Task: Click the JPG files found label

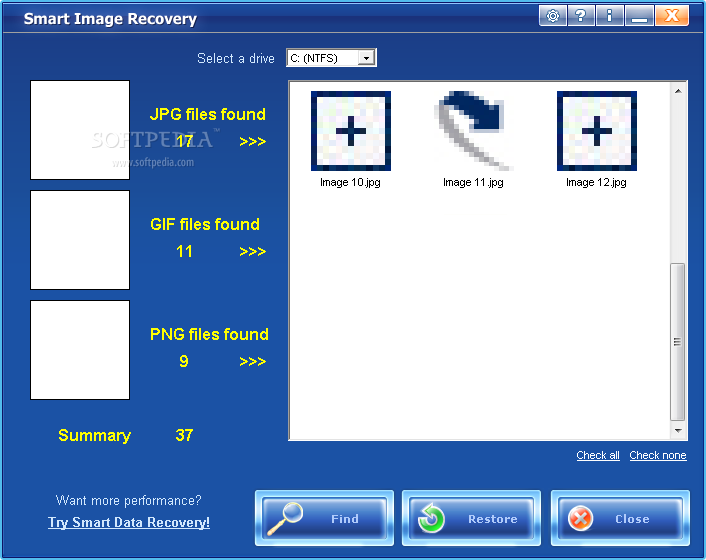Action: coord(208,114)
